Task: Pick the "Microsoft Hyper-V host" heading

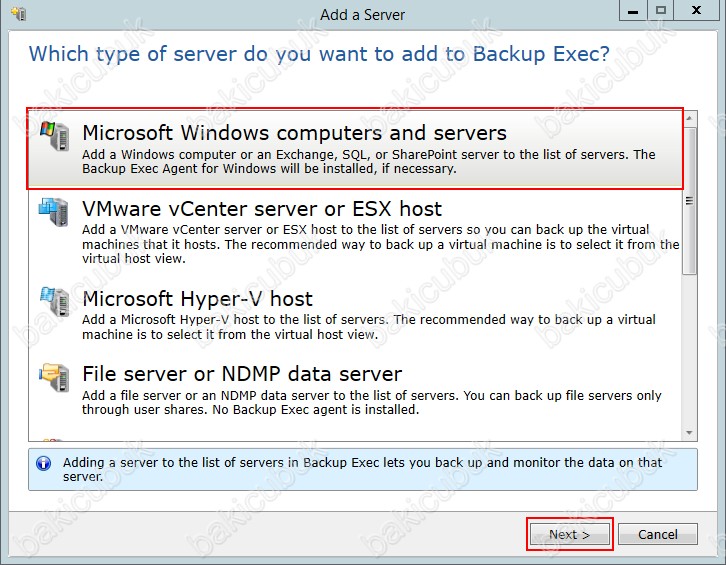Action: (197, 298)
